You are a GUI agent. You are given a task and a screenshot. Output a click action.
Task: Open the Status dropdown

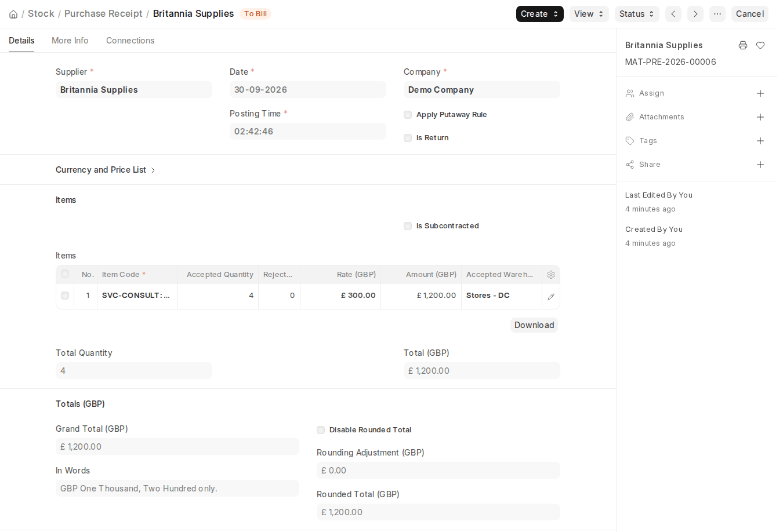637,14
